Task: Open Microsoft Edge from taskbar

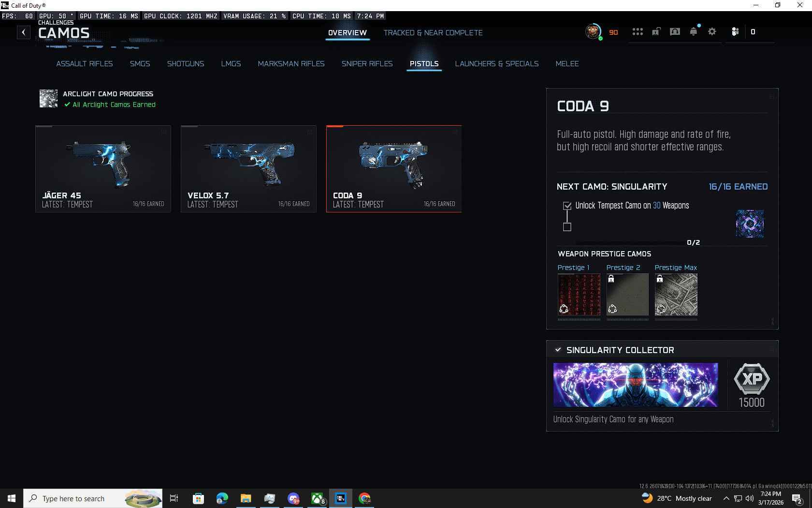Action: pyautogui.click(x=222, y=498)
